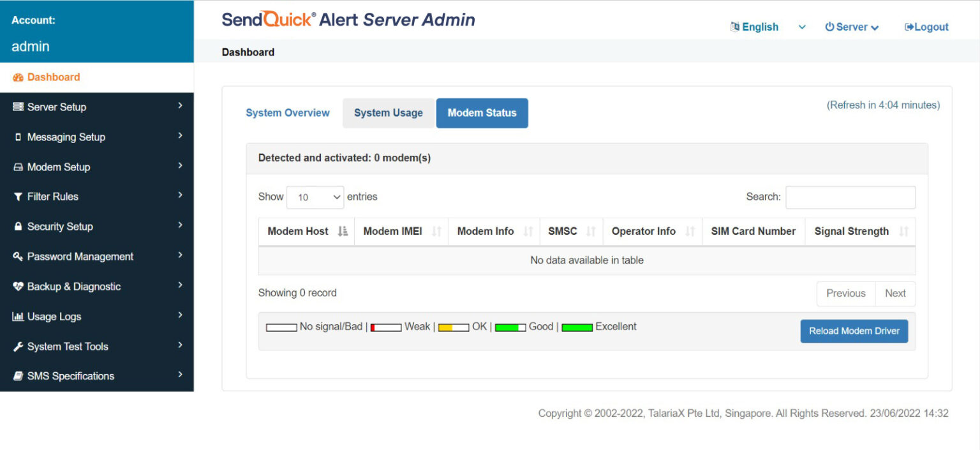The image size is (980, 450).
Task: Open Dashboard menu item
Action: coord(97,77)
